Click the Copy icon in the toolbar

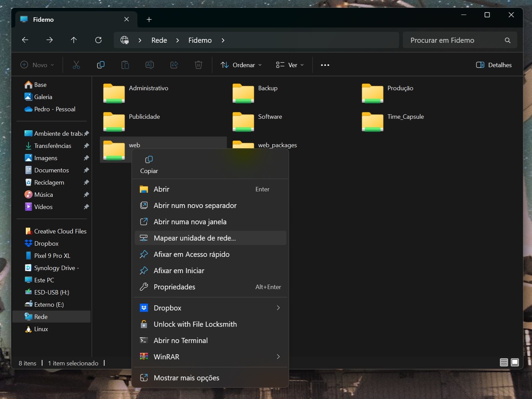pyautogui.click(x=101, y=65)
